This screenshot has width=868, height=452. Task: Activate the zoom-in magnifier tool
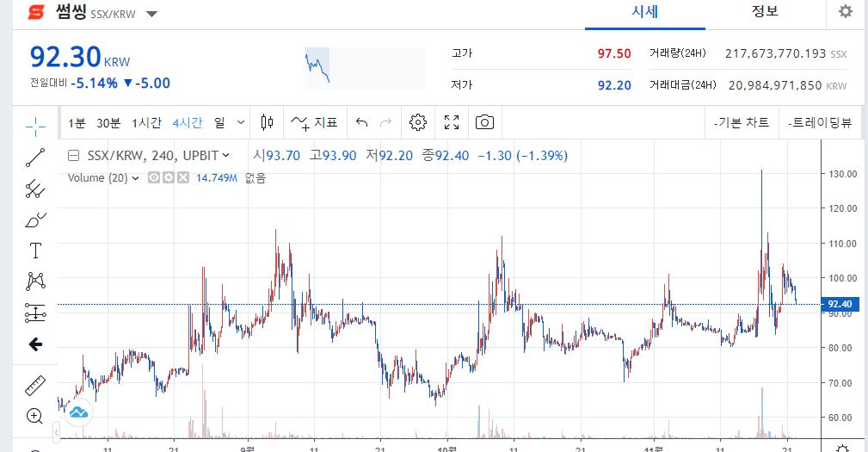pyautogui.click(x=34, y=416)
